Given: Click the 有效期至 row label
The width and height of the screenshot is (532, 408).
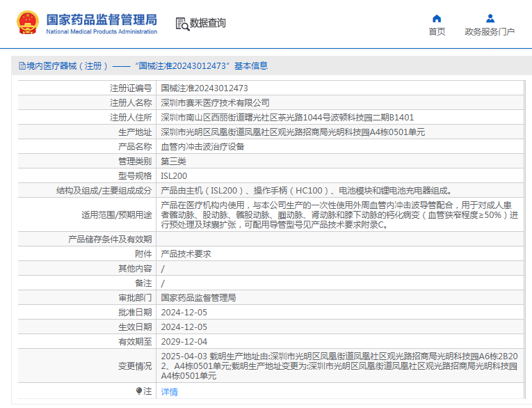Looking at the screenshot, I should point(135,342).
